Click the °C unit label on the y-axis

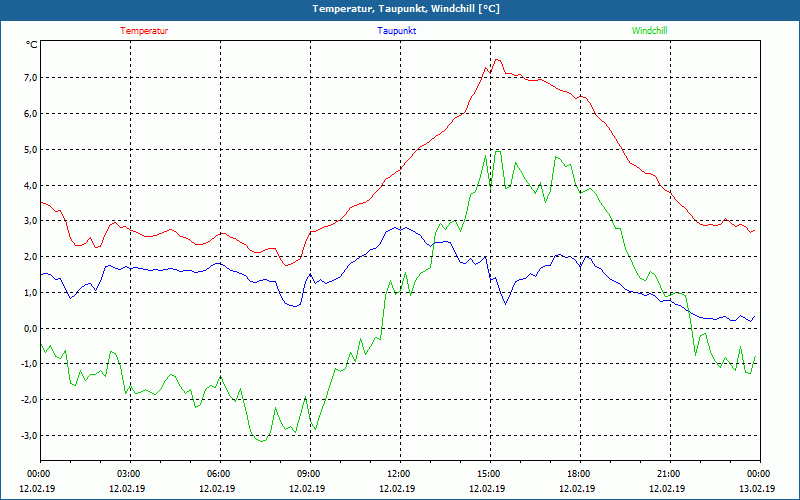click(x=32, y=45)
